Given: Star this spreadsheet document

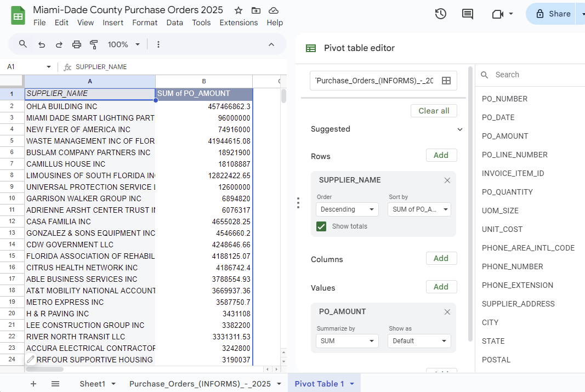Looking at the screenshot, I should [x=238, y=10].
